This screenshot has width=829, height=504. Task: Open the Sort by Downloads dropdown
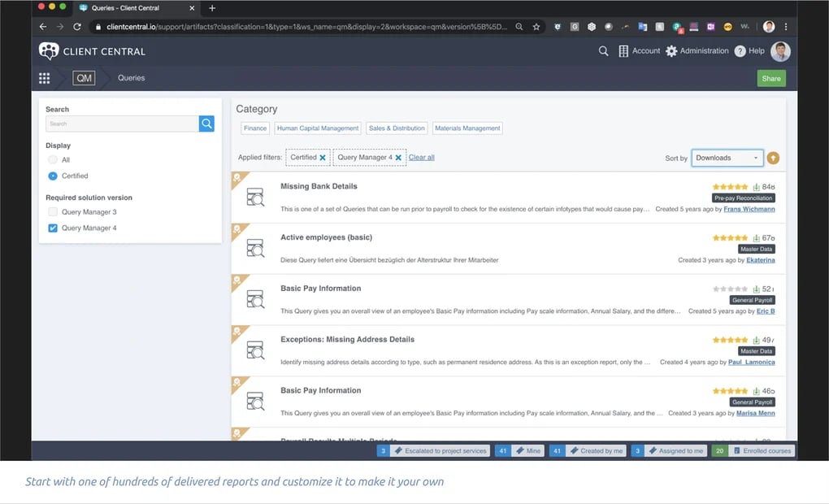727,158
